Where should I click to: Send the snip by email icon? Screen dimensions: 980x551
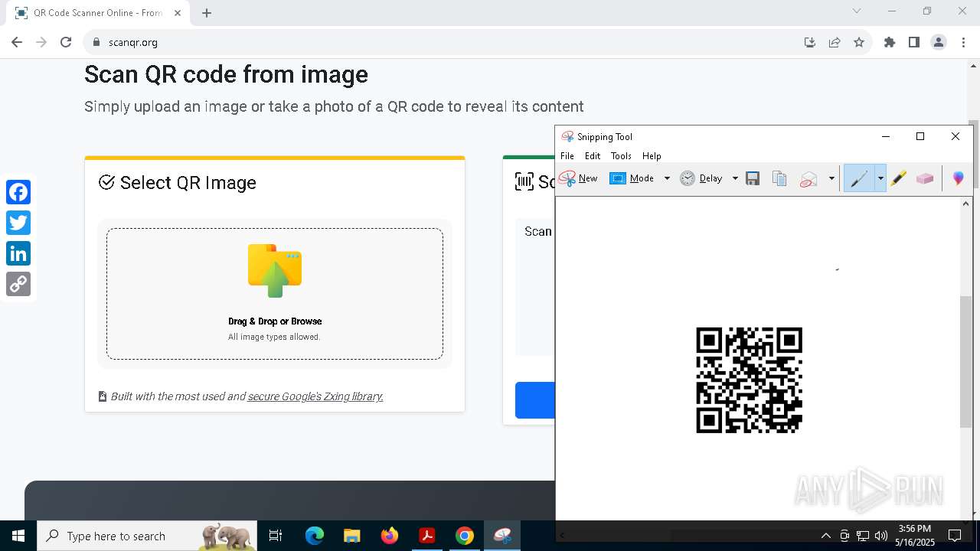(x=808, y=178)
